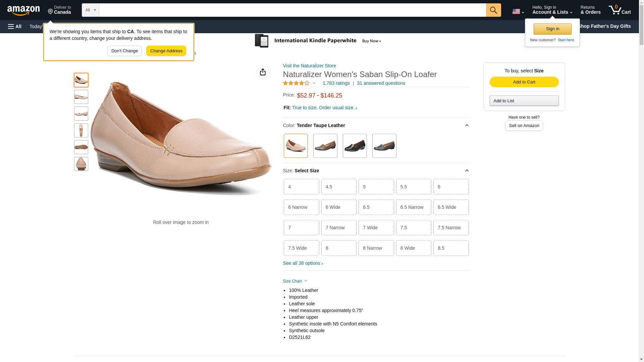
Task: Choose the black leather color swatch
Action: coord(355,146)
